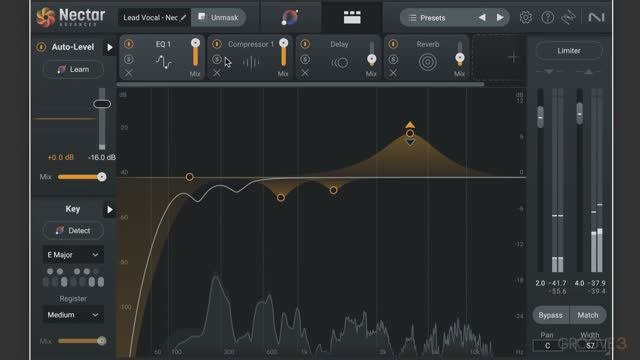Open the Presets menu

click(x=427, y=18)
